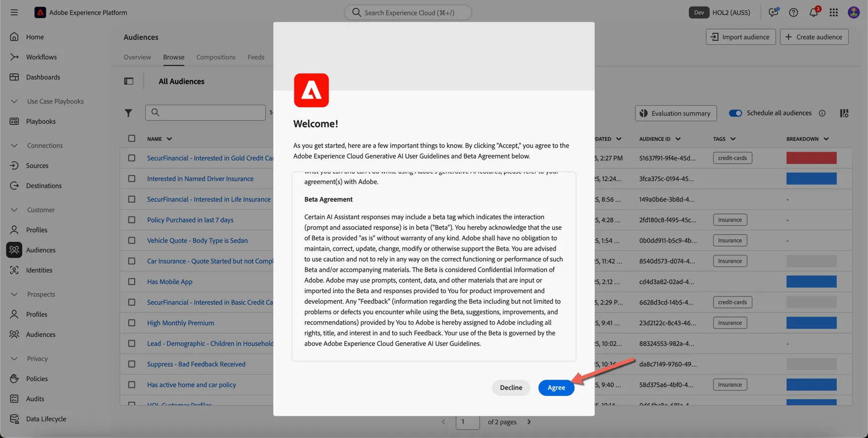Switch to the Browse tab
Screen dimensions: 868x438
click(174, 57)
